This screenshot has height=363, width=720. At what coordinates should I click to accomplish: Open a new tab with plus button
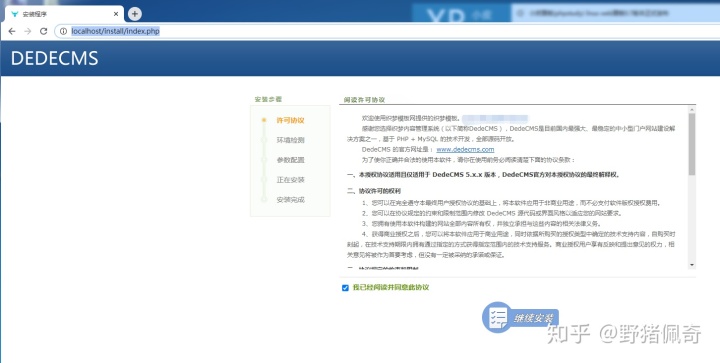[135, 14]
